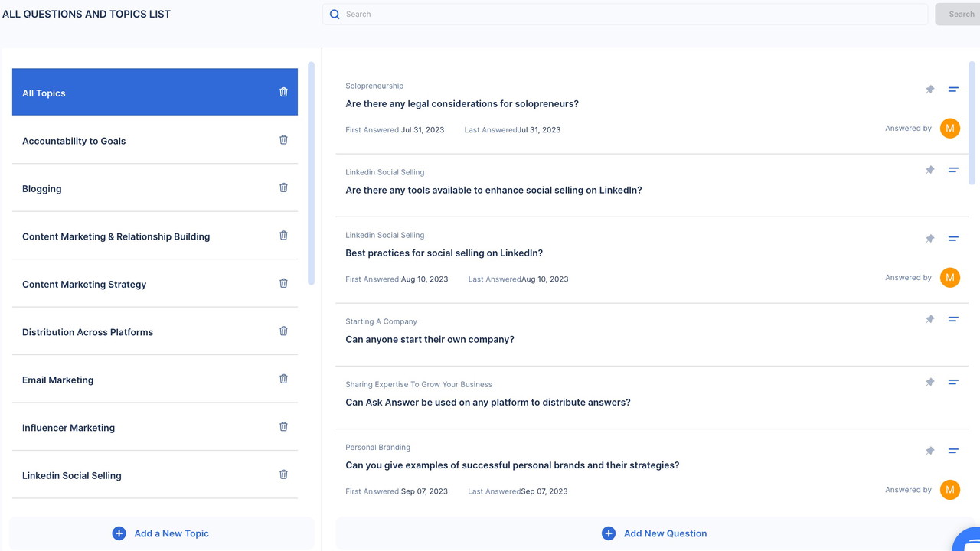Open the Linkedin Social Selling topic

click(x=72, y=475)
